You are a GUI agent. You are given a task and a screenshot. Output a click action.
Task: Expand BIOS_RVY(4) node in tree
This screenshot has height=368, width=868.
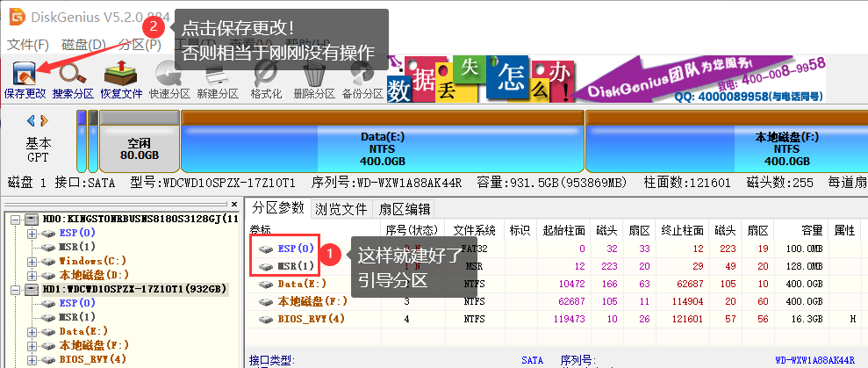coord(32,360)
